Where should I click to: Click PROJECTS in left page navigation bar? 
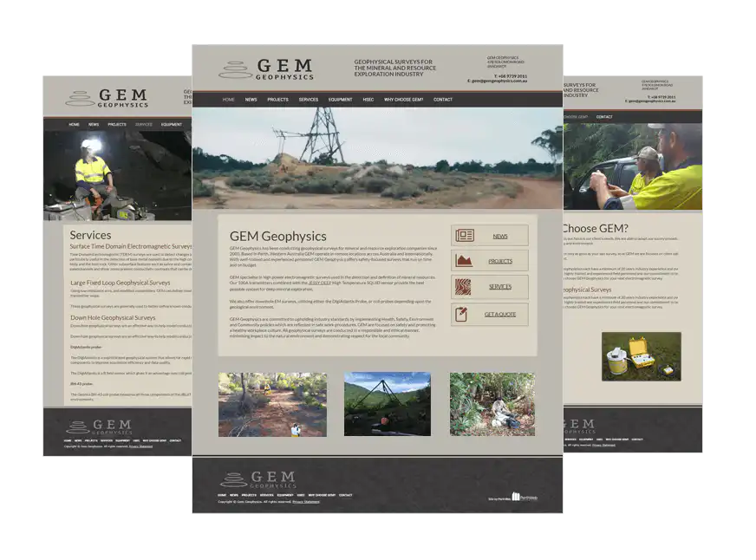pyautogui.click(x=117, y=124)
